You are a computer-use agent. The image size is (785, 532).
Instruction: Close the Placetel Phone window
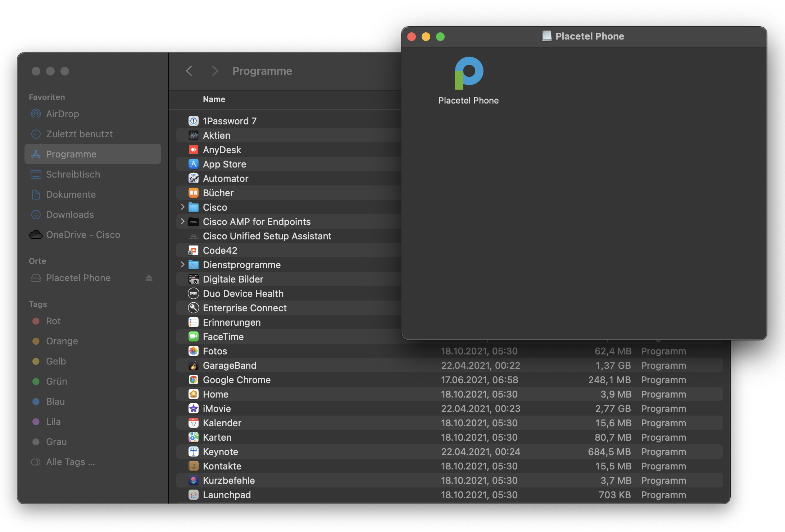[412, 37]
